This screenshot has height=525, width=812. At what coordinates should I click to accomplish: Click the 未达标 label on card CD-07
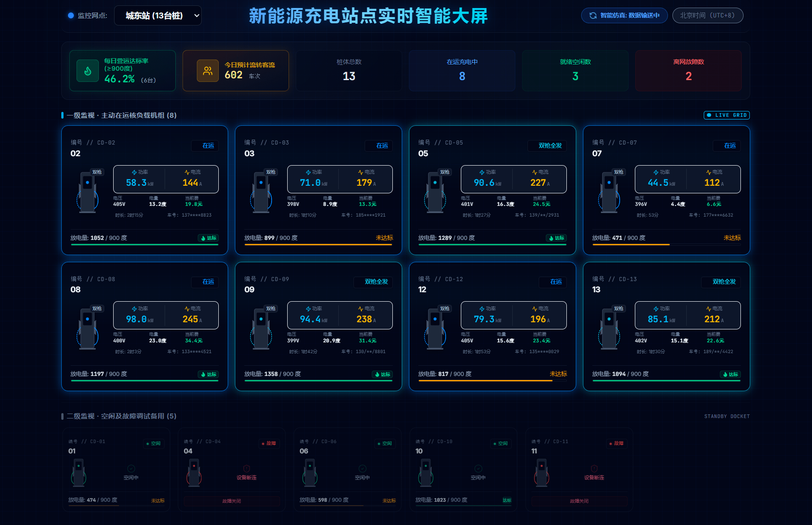732,238
